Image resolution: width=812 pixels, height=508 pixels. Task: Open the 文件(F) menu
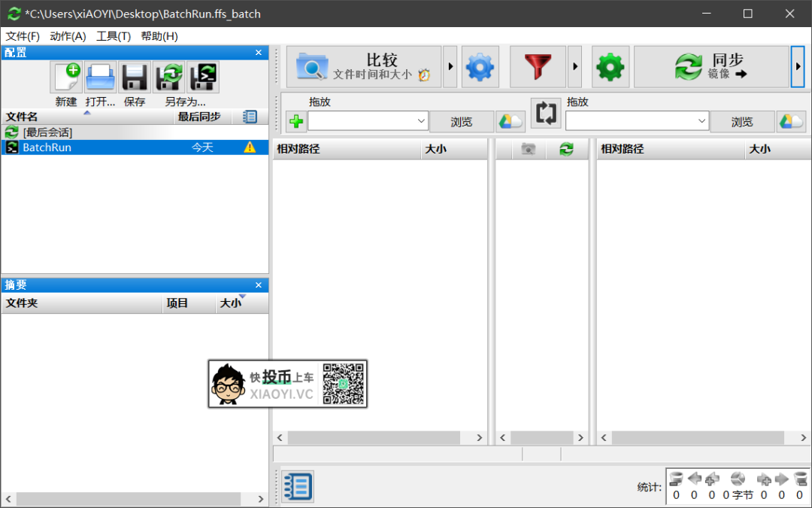tap(23, 36)
